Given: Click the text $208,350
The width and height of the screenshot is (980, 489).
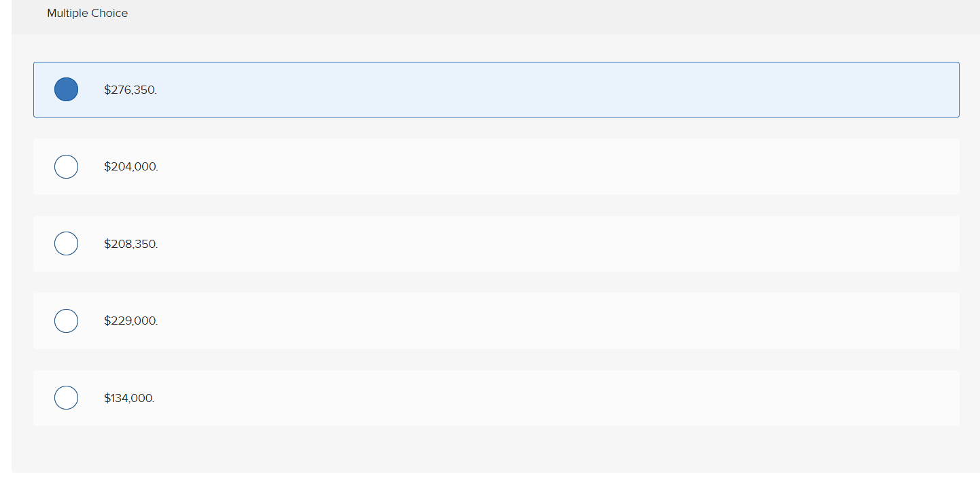Looking at the screenshot, I should click(x=131, y=243).
